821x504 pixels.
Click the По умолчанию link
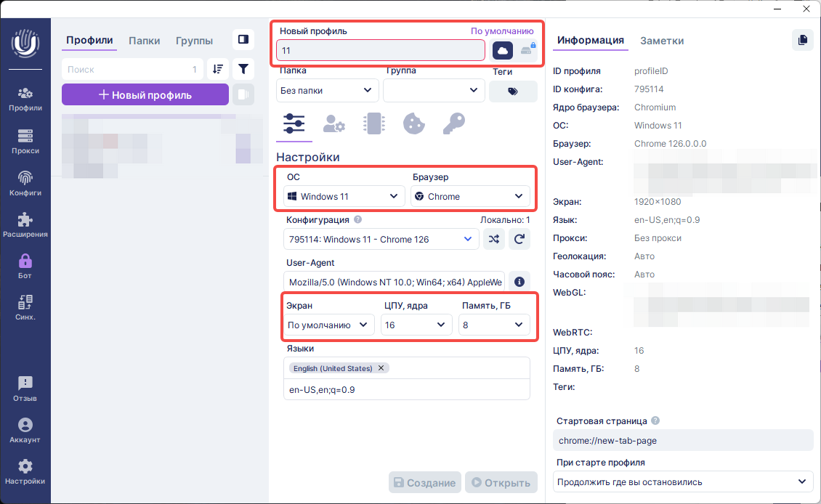501,31
